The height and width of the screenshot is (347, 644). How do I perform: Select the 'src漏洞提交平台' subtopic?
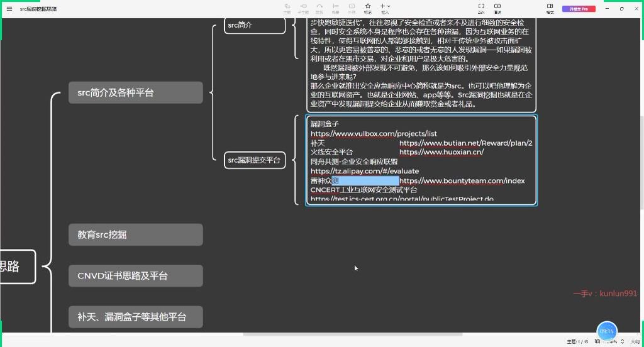(x=255, y=160)
